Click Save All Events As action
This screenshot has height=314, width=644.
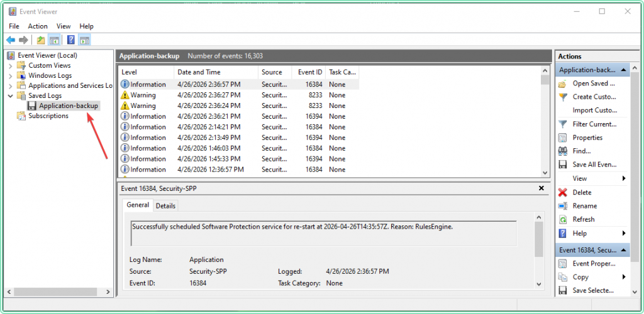(x=594, y=165)
